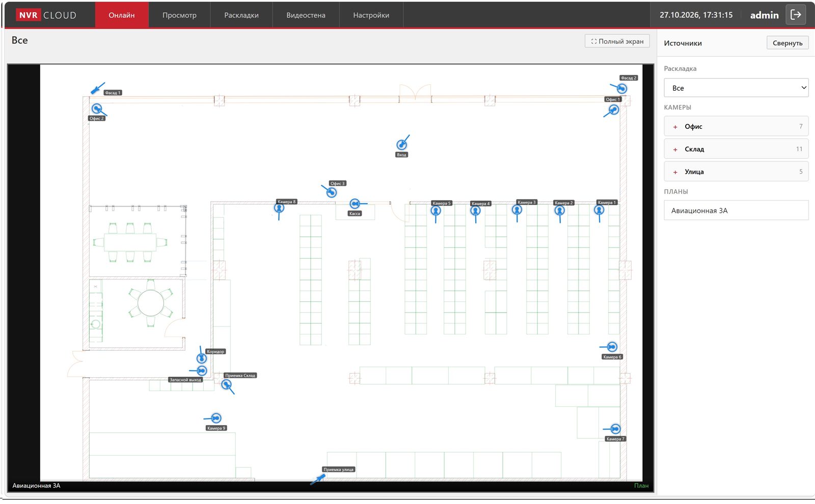Screen dimensions: 815x504
Task: Open the Просмотр tab
Action: (x=179, y=15)
